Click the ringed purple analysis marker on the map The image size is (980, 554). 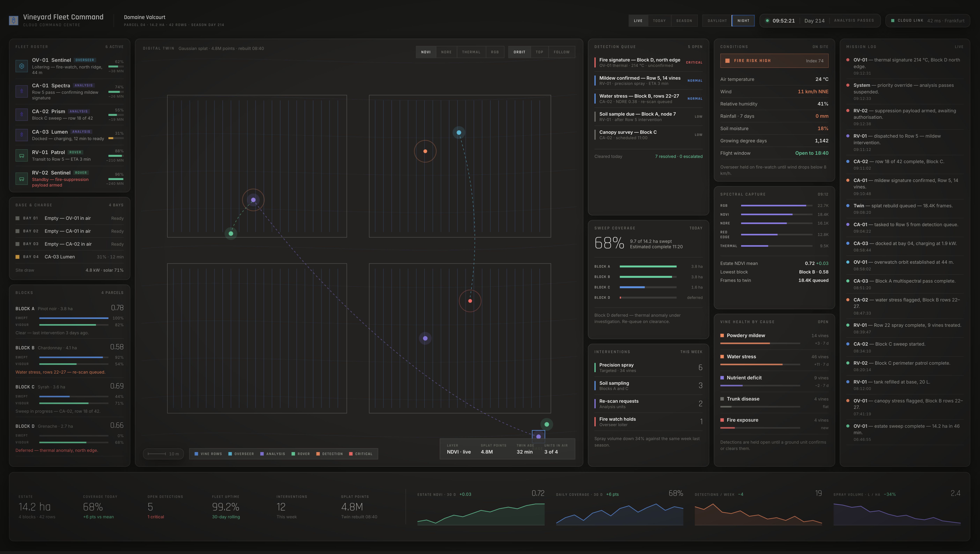point(253,200)
